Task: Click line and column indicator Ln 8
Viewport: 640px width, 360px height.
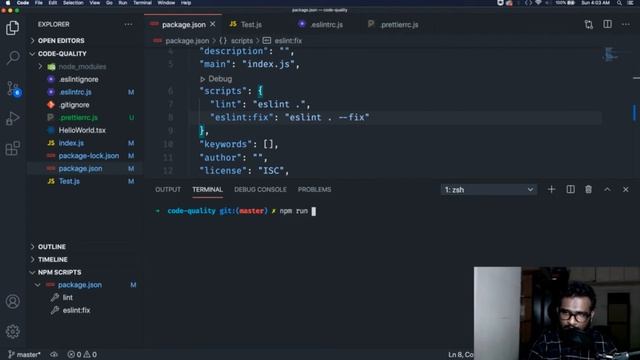Action: pyautogui.click(x=461, y=355)
